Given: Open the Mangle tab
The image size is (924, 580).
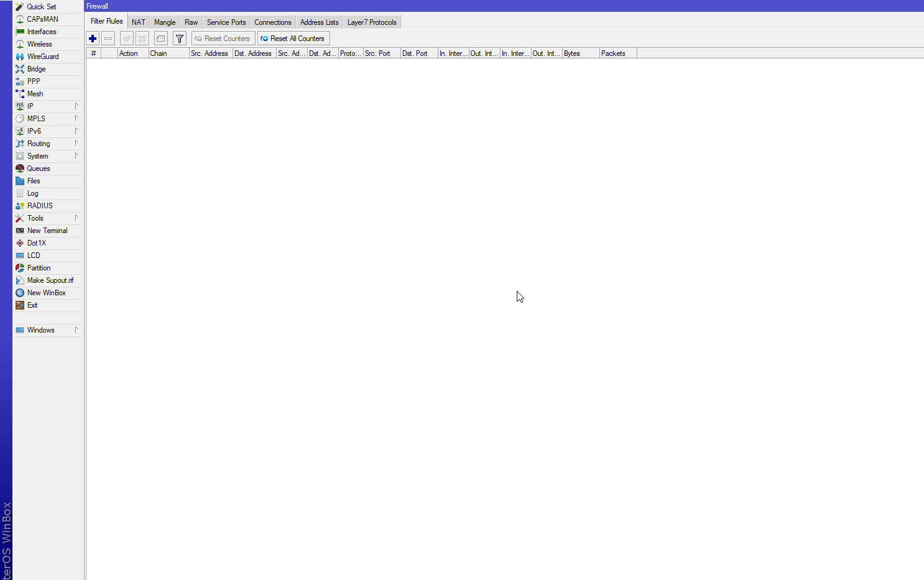Looking at the screenshot, I should point(165,22).
